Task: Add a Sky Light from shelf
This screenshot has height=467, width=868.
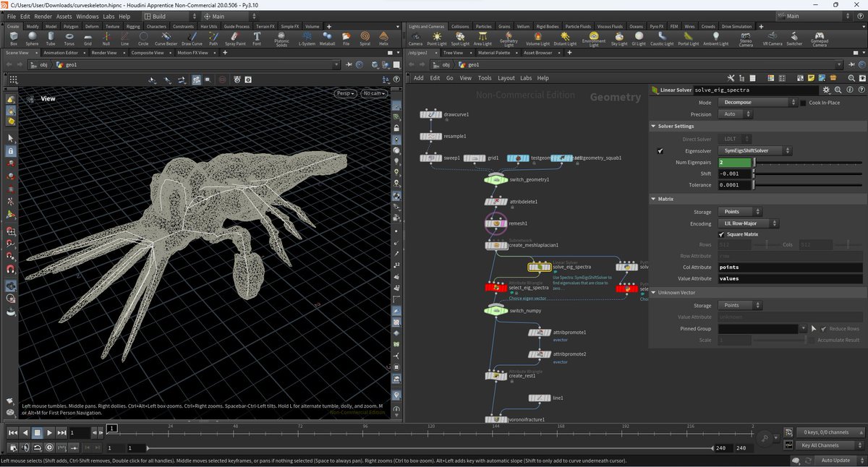Action: click(619, 38)
